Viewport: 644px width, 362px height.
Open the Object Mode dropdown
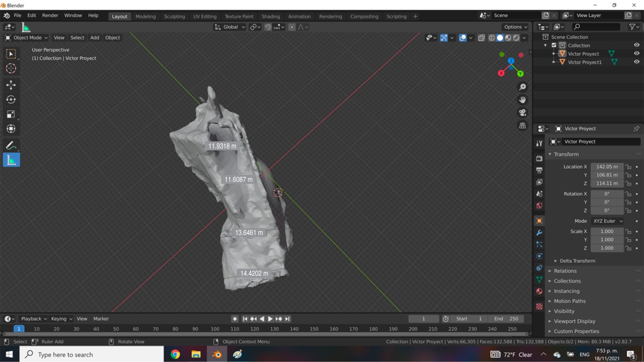click(27, 38)
